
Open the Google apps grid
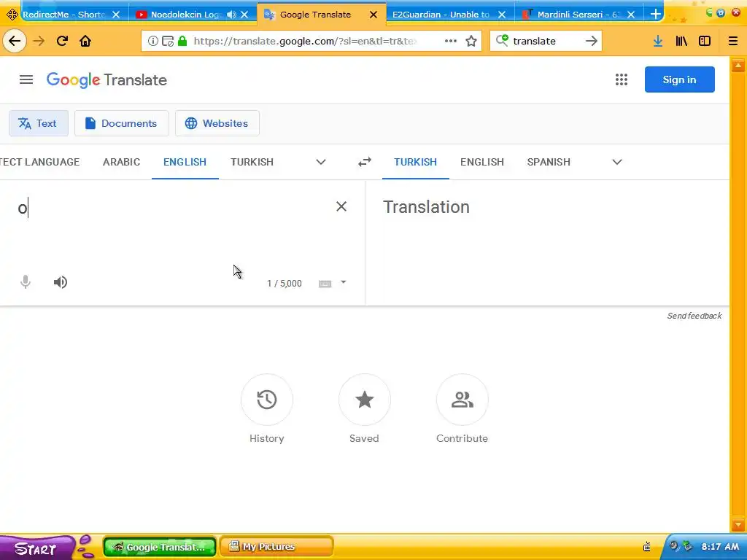click(622, 79)
